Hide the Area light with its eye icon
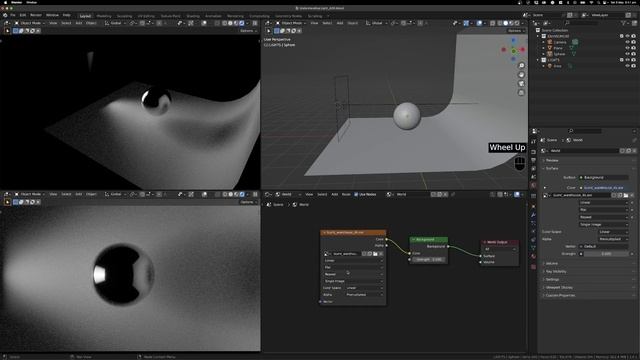The height and width of the screenshot is (360, 640). (628, 66)
